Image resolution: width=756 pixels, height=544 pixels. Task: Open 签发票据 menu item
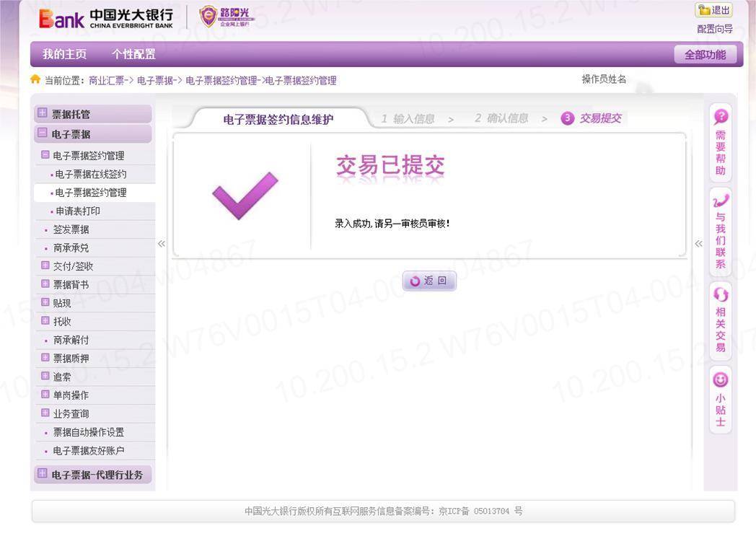[71, 229]
